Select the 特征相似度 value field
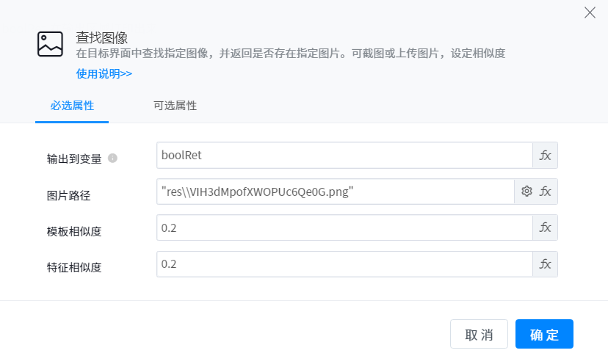608x364 pixels. 344,264
